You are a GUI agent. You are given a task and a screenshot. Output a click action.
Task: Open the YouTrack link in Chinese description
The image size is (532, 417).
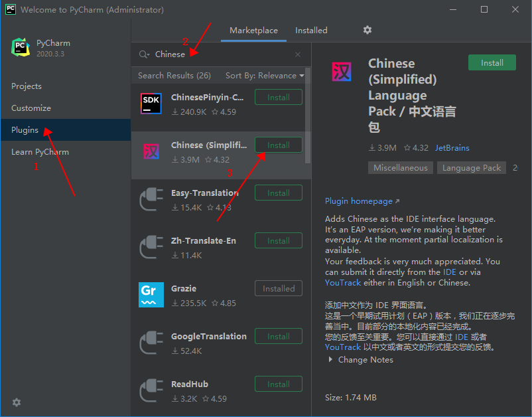tap(343, 347)
